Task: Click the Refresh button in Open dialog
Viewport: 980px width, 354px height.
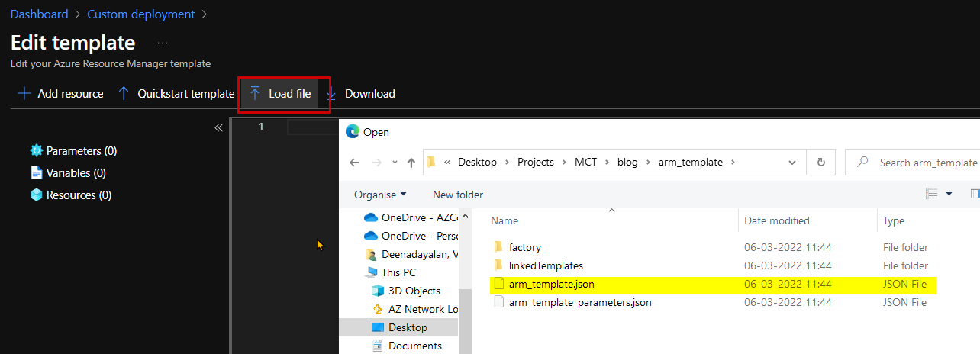Action: 821,163
